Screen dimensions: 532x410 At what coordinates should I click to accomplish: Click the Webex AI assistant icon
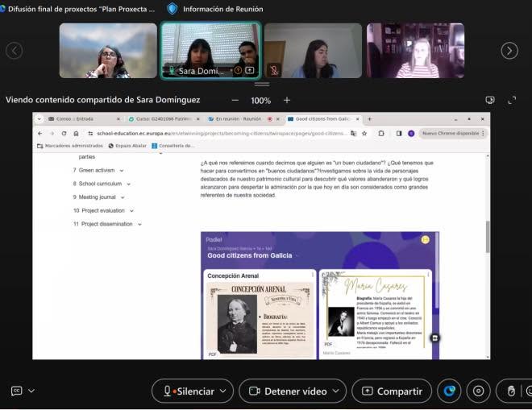coord(449,391)
